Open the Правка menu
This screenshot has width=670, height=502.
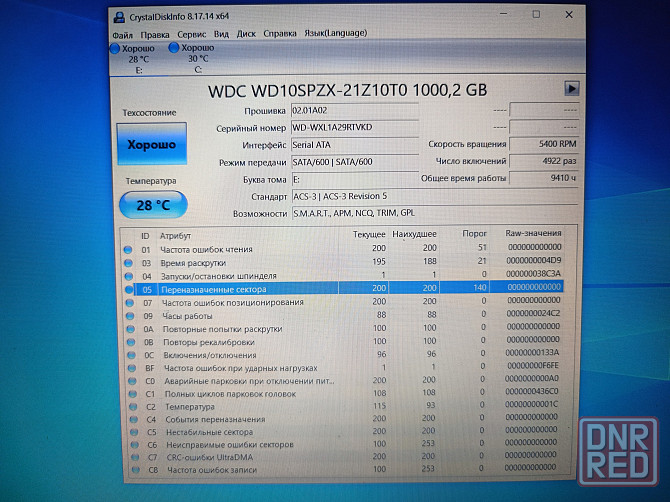pos(155,35)
